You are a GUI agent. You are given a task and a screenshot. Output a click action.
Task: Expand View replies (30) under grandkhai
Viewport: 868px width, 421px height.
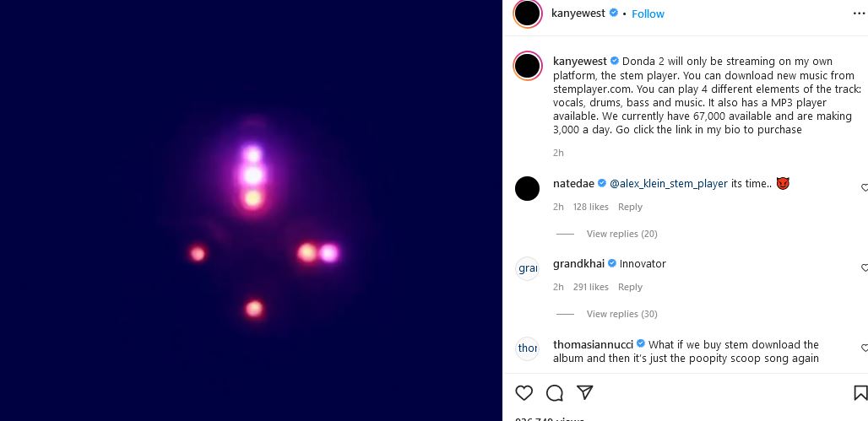tap(621, 314)
